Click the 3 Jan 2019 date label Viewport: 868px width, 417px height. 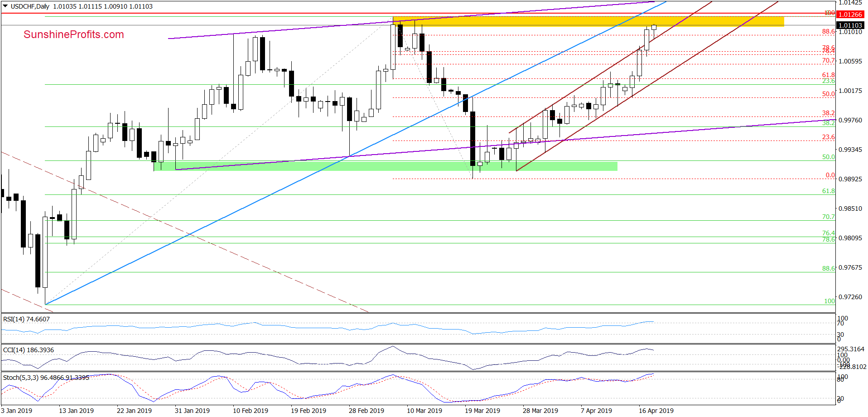pyautogui.click(x=17, y=411)
